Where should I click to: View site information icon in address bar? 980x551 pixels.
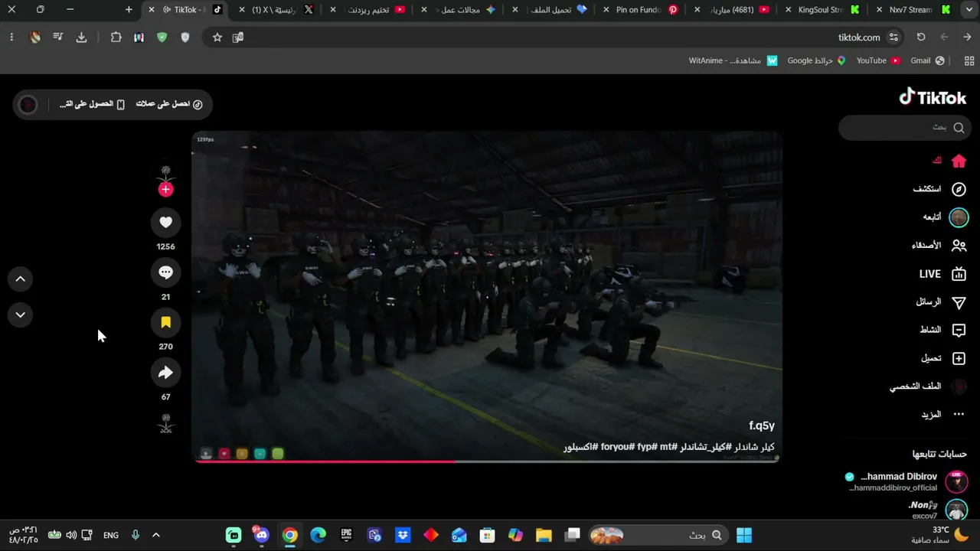pos(893,37)
